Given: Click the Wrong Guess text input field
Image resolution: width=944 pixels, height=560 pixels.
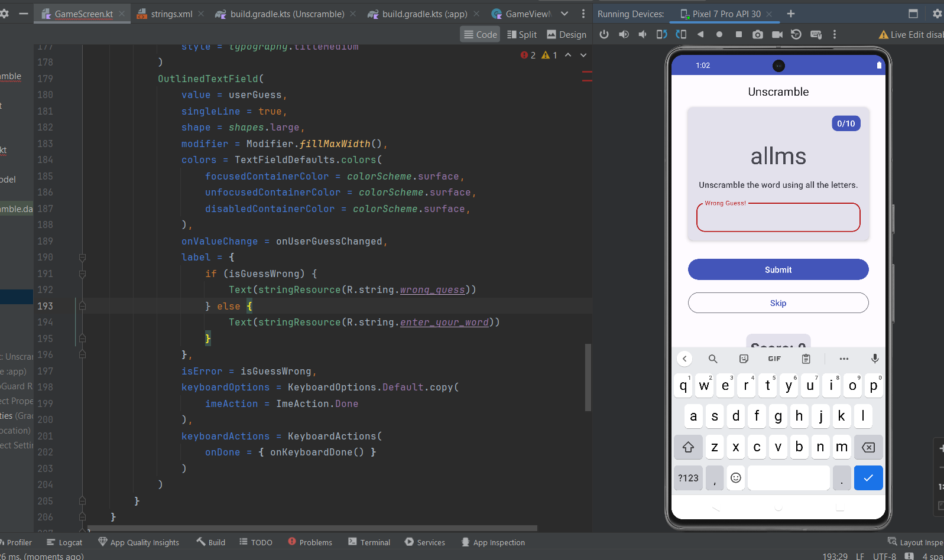Looking at the screenshot, I should click(x=778, y=217).
